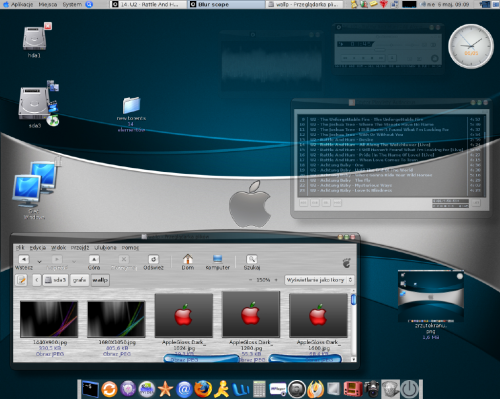Open the Ulubione bookmarks menu
Screen dimensions: 500x399
point(105,248)
